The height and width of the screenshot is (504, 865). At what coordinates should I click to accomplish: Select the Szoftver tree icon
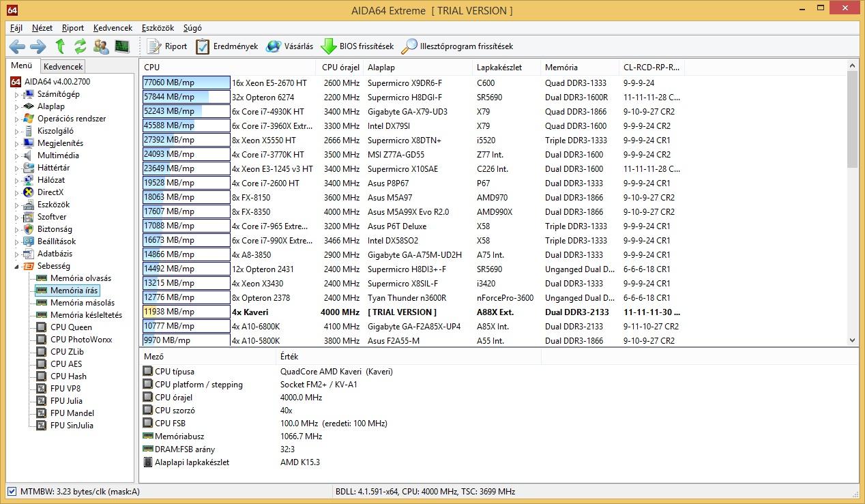(28, 217)
